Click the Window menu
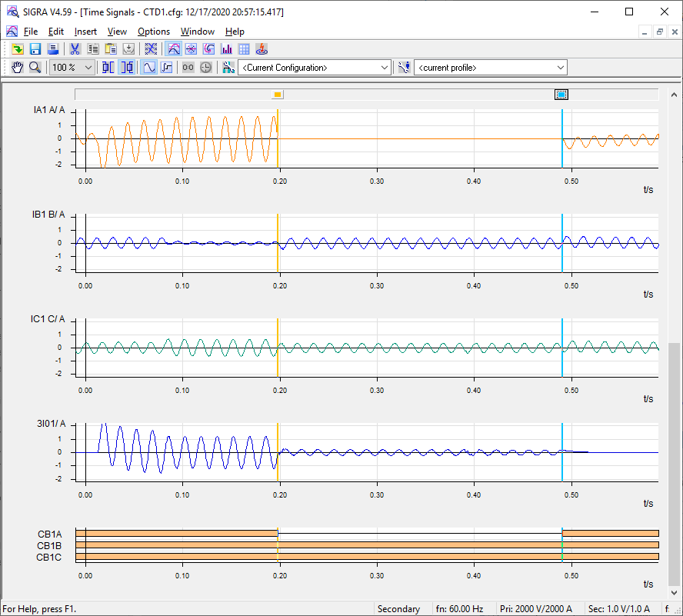Image resolution: width=683 pixels, height=616 pixels. 198,32
